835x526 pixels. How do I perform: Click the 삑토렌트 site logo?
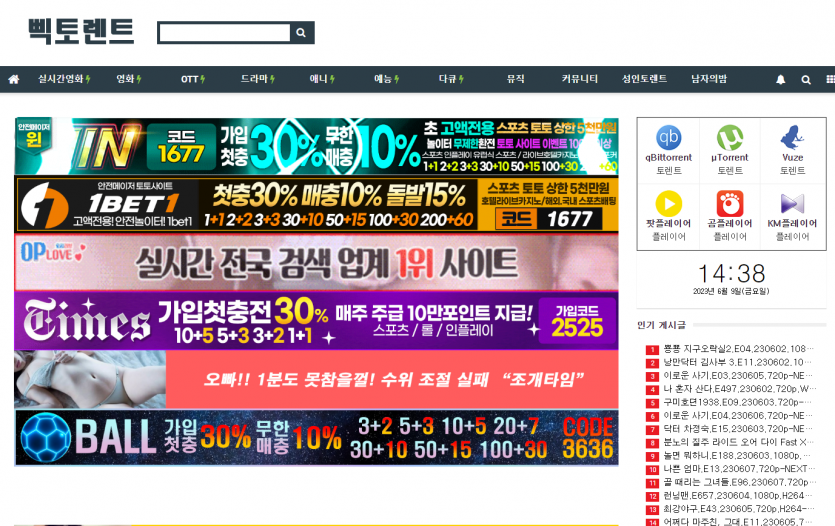pyautogui.click(x=81, y=32)
